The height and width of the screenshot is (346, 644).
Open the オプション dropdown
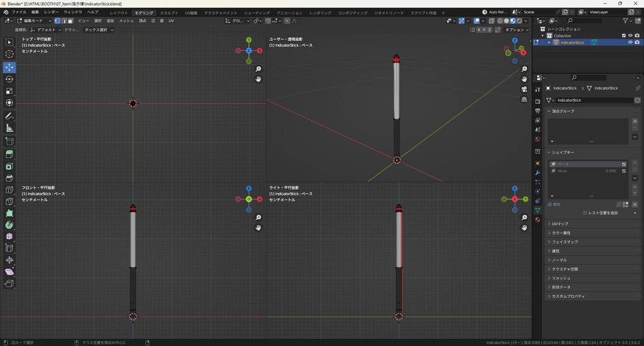tap(516, 30)
